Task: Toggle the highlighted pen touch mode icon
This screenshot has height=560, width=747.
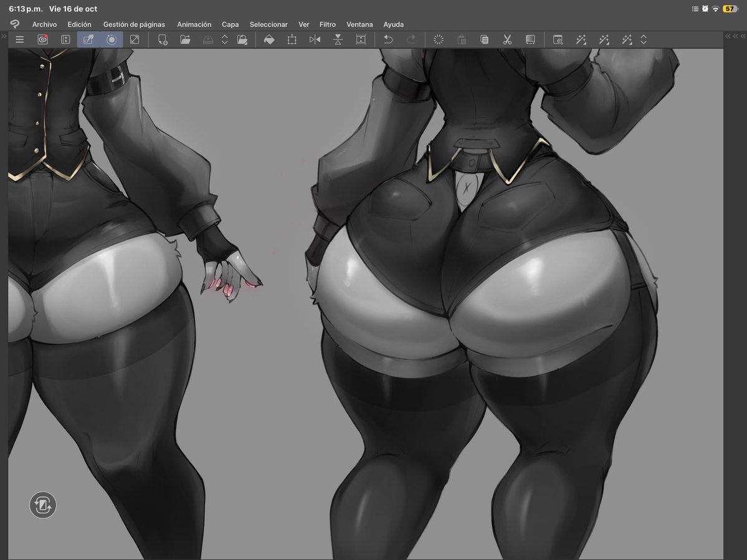Action: [x=88, y=39]
